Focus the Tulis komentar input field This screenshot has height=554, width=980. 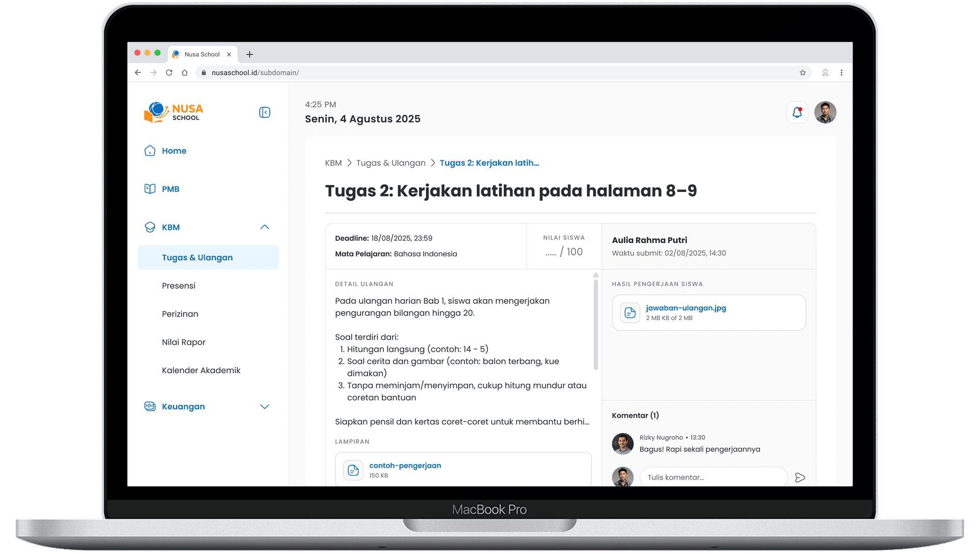coord(713,477)
